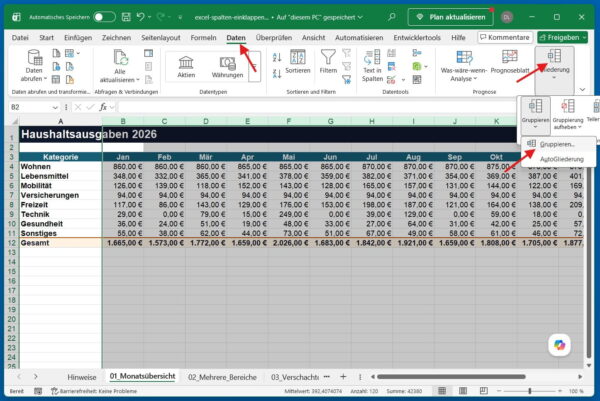Select the Daten ribbon tab
Screen dimensions: 600x401
click(236, 37)
